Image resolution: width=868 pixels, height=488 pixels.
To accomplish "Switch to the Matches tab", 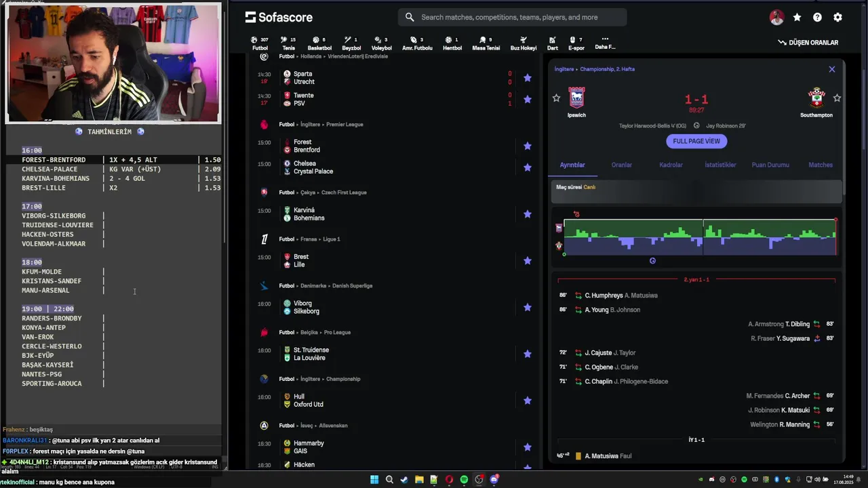I will (x=821, y=165).
